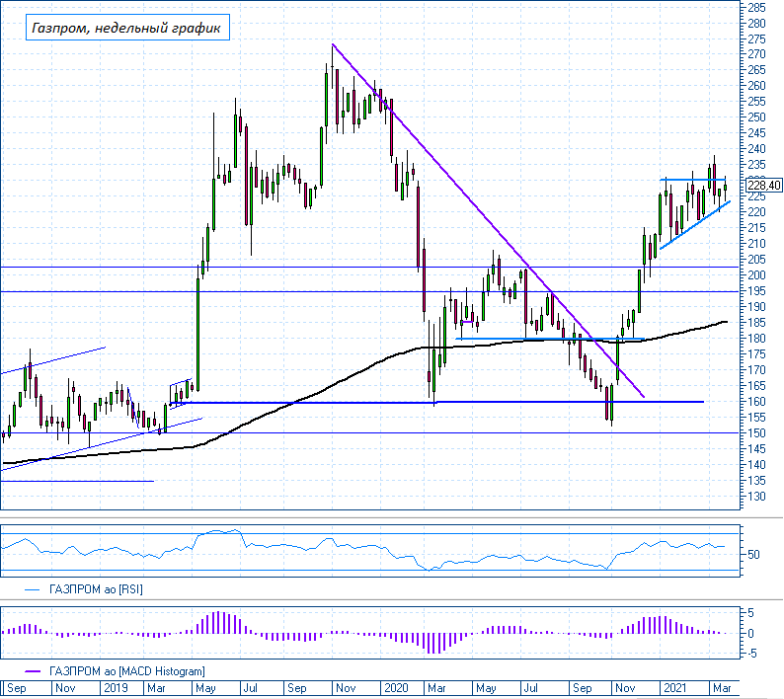784x699 pixels.
Task: Click the RSI axis value 50
Action: click(x=753, y=554)
